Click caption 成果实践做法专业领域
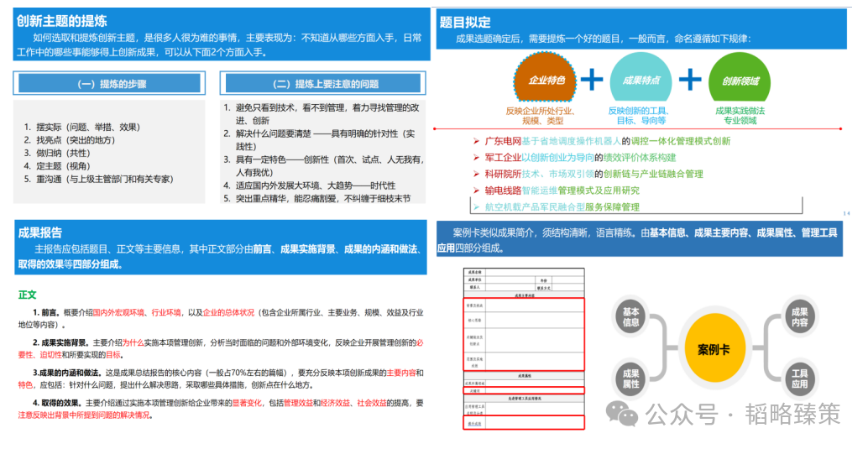This screenshot has height=449, width=868. 740,116
